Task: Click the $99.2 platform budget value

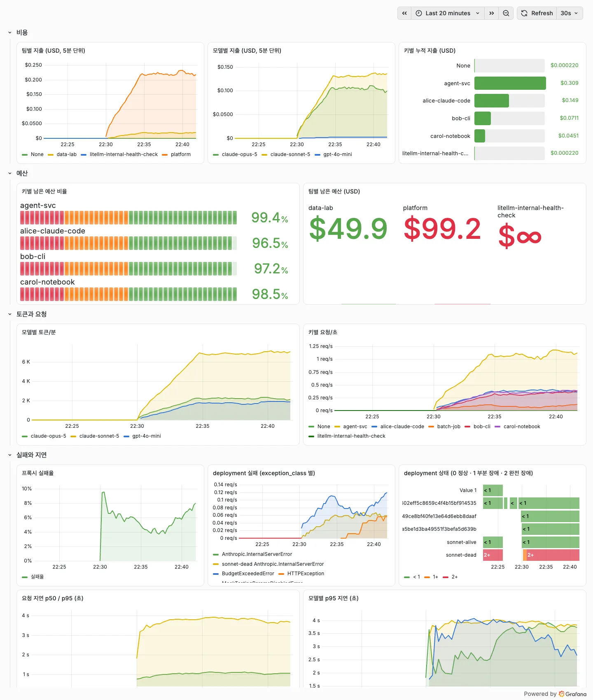Action: click(x=442, y=229)
